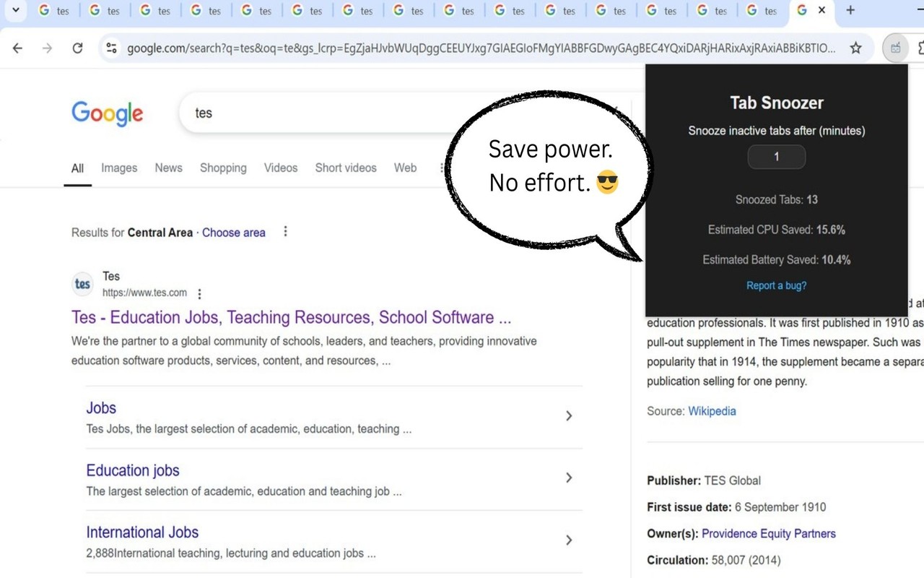The image size is (924, 578).
Task: Expand the International Jobs chevron
Action: pos(569,540)
